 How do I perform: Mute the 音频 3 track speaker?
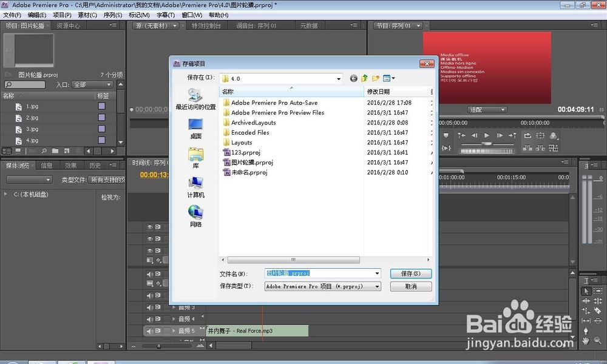pos(150,308)
